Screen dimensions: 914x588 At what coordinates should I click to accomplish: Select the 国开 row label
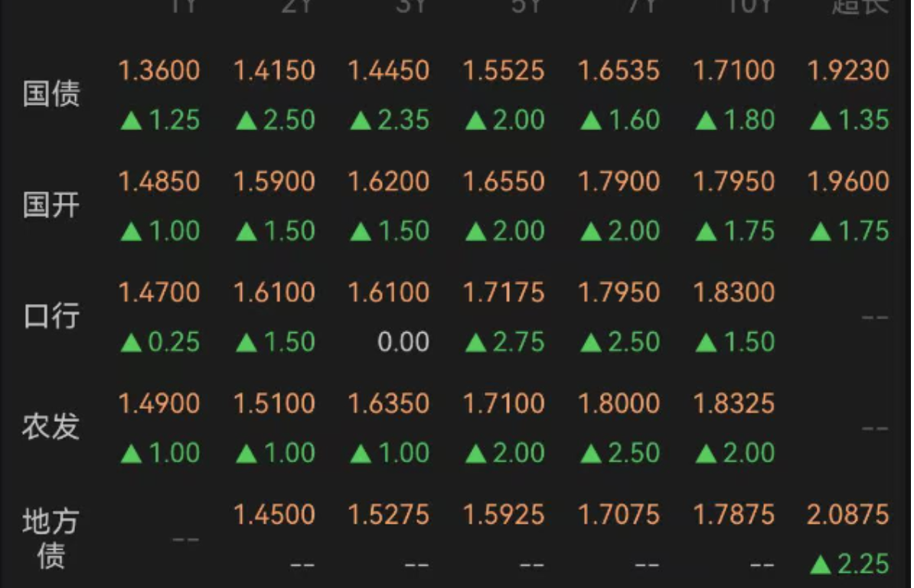click(51, 206)
